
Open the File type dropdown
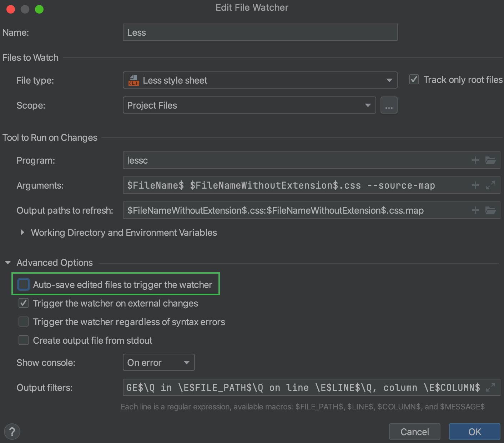click(389, 80)
